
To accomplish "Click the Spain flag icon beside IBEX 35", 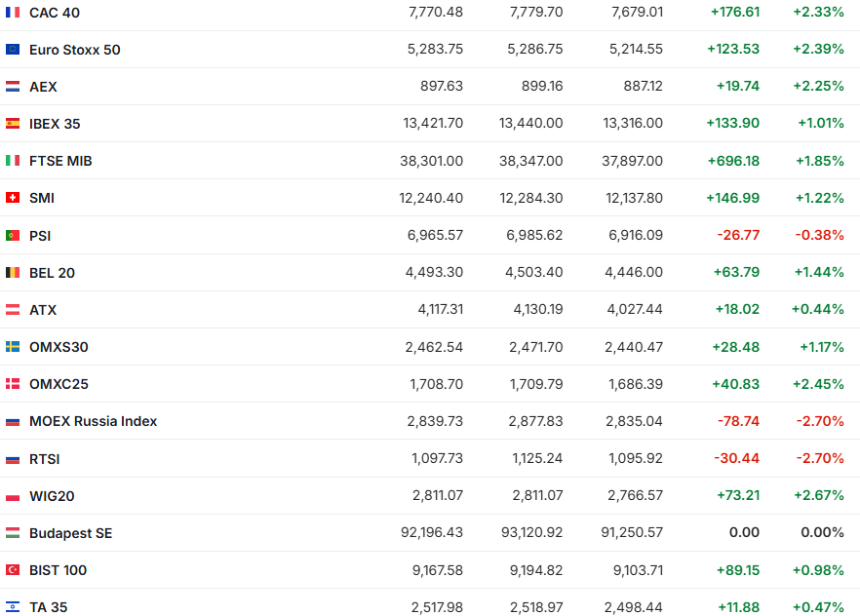I will [x=13, y=124].
